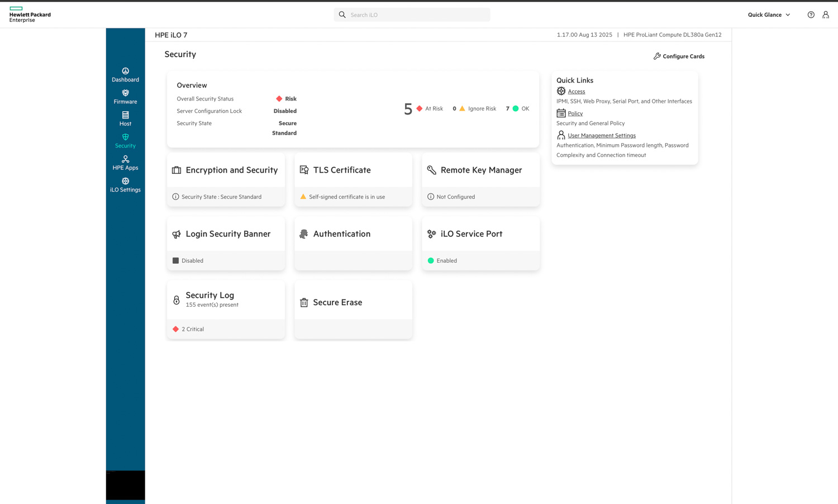Image resolution: width=838 pixels, height=504 pixels.
Task: Open the Dashboard sidebar icon
Action: pyautogui.click(x=125, y=72)
